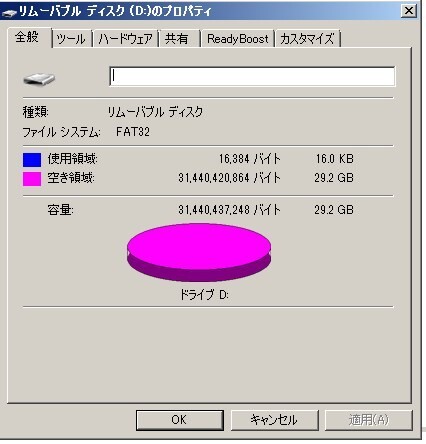Click the blue used space swatch
The image size is (426, 444).
(x=32, y=160)
